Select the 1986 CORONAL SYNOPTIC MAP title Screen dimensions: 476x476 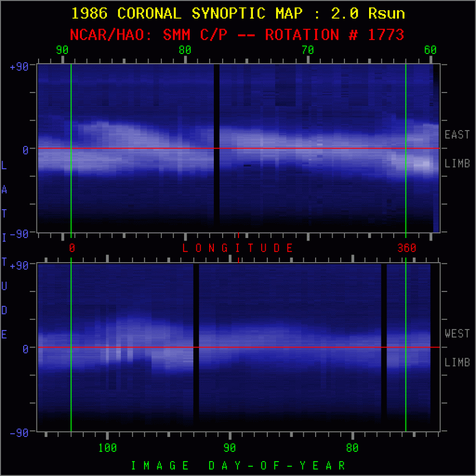tap(238, 13)
